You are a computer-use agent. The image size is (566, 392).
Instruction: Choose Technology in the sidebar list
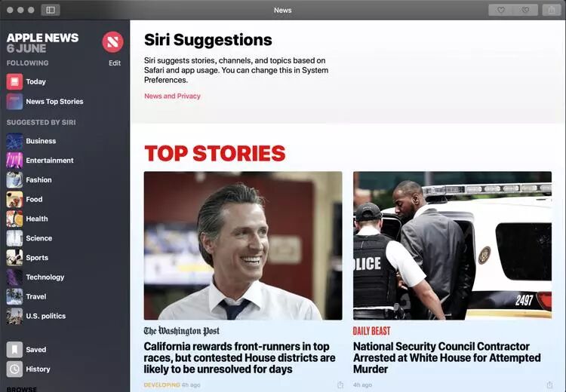point(45,277)
